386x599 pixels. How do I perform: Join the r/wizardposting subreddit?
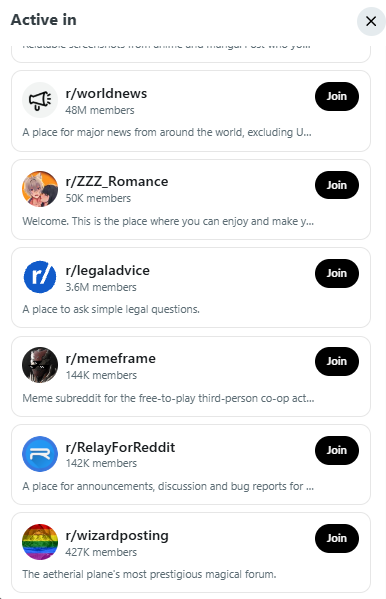click(x=337, y=538)
